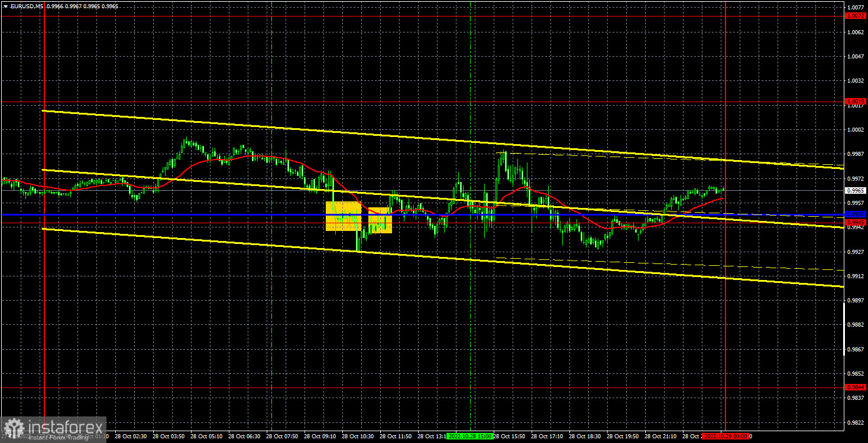868x443 pixels.
Task: Open the InstaForex logo link
Action: [x=53, y=429]
